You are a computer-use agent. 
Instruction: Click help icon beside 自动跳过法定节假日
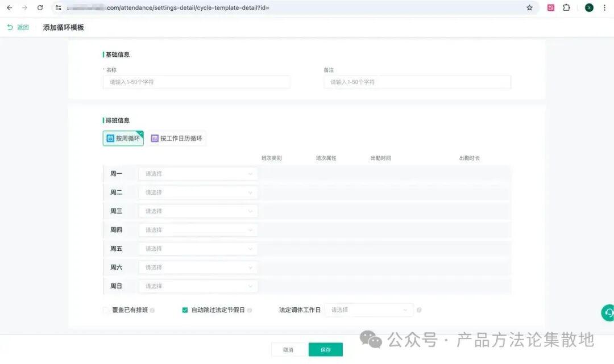pyautogui.click(x=250, y=310)
